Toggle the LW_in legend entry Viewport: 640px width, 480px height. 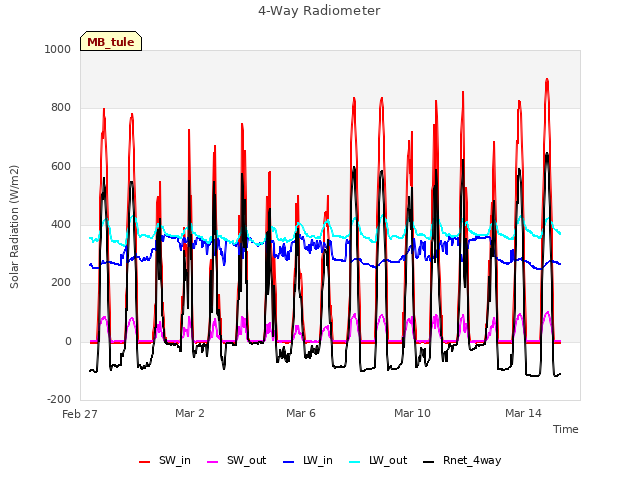point(308,461)
